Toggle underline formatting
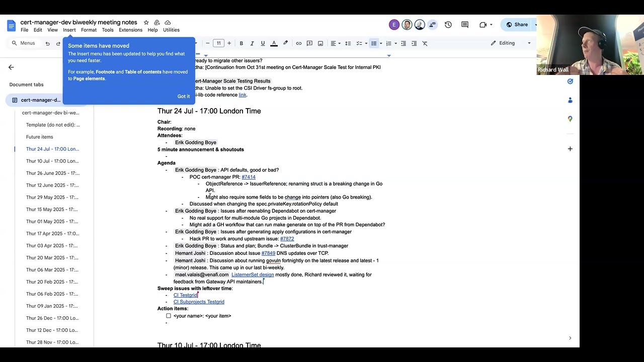Image resolution: width=644 pixels, height=362 pixels. tap(263, 43)
